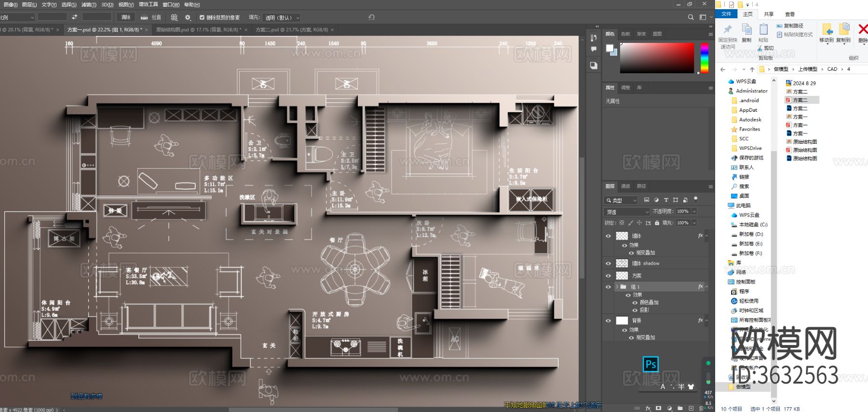The image size is (868, 412).
Task: Open the crop settings gear icon
Action: (x=188, y=17)
